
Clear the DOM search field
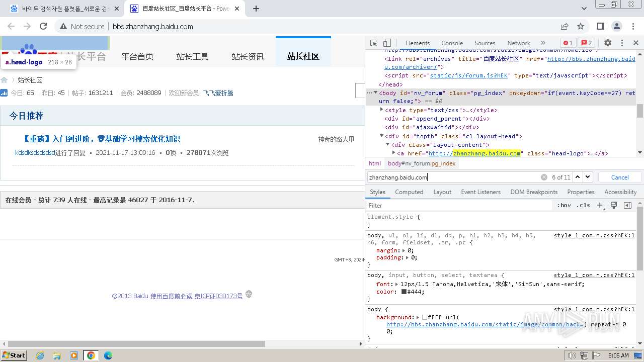(544, 177)
